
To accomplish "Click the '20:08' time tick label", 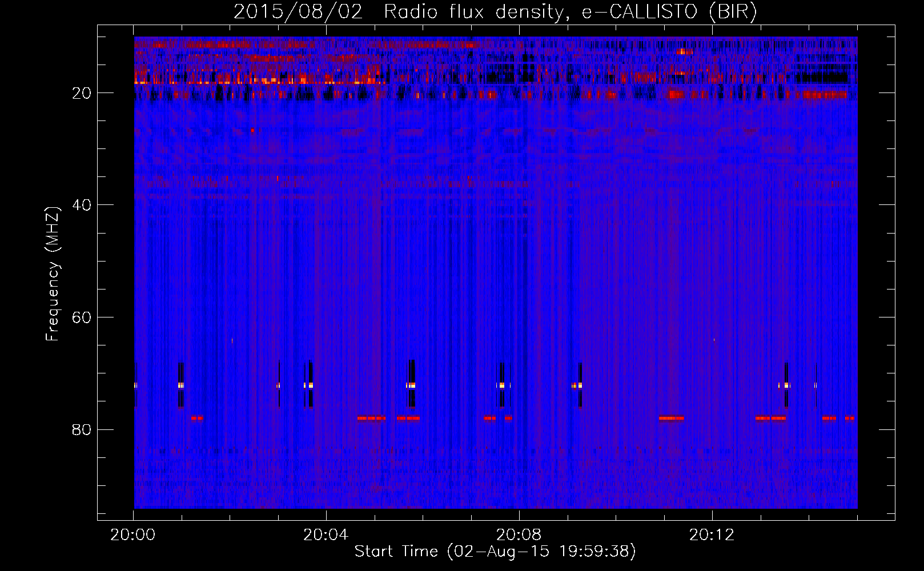I will (519, 535).
